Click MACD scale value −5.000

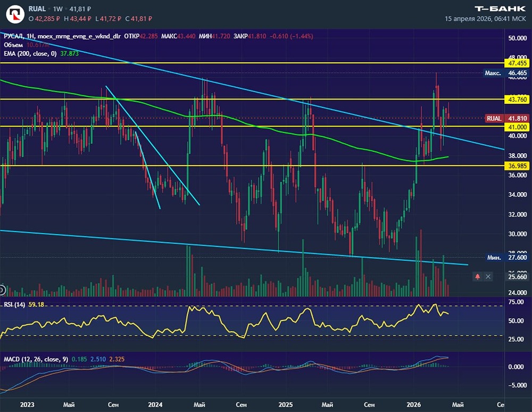click(x=518, y=385)
